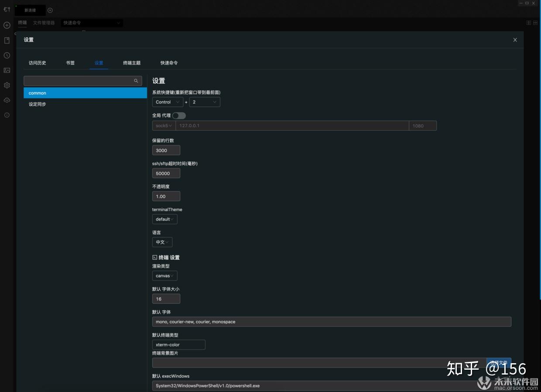The height and width of the screenshot is (392, 541).
Task: Click the 不透明度 field showing 1.00
Action: tap(166, 196)
